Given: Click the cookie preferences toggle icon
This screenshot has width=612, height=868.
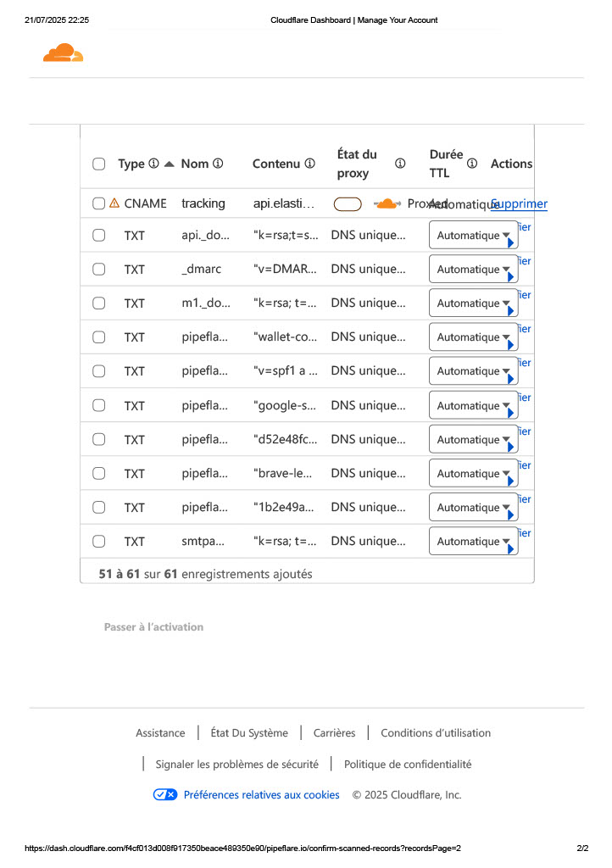Looking at the screenshot, I should coord(165,795).
